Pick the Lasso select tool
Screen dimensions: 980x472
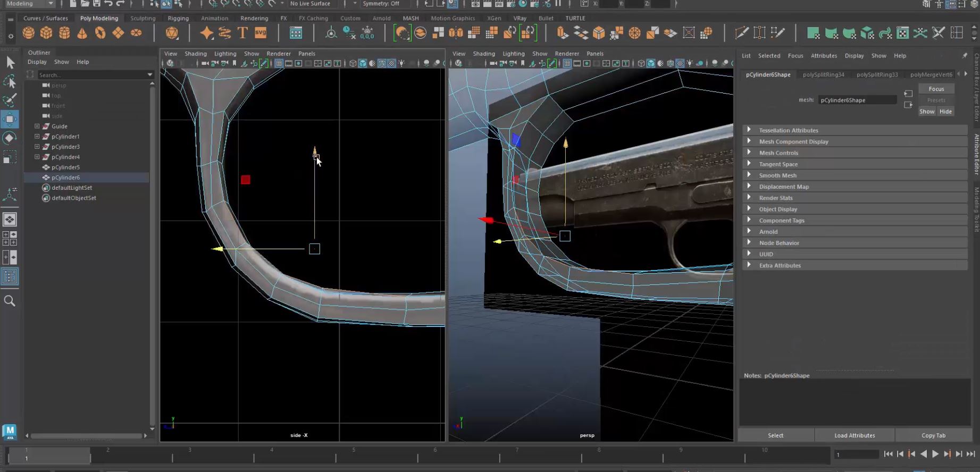tap(10, 81)
